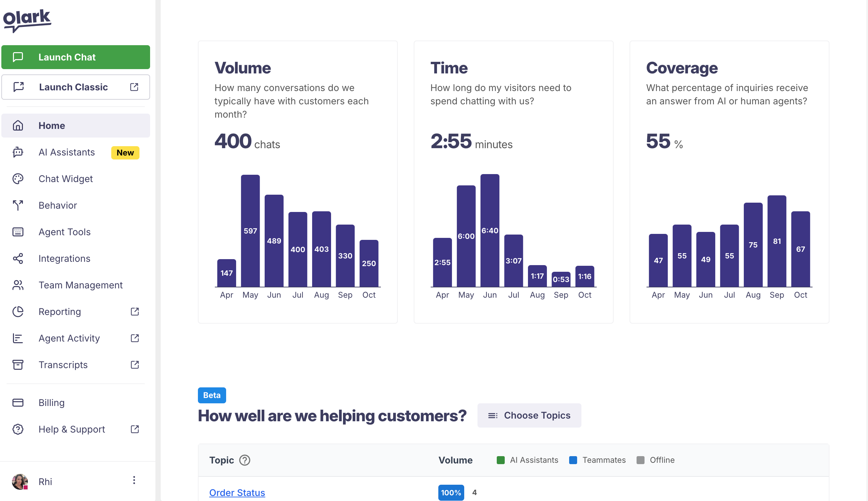Open the account options kebab menu beside Rhi
Screen dimensions: 868x501
[134, 481]
